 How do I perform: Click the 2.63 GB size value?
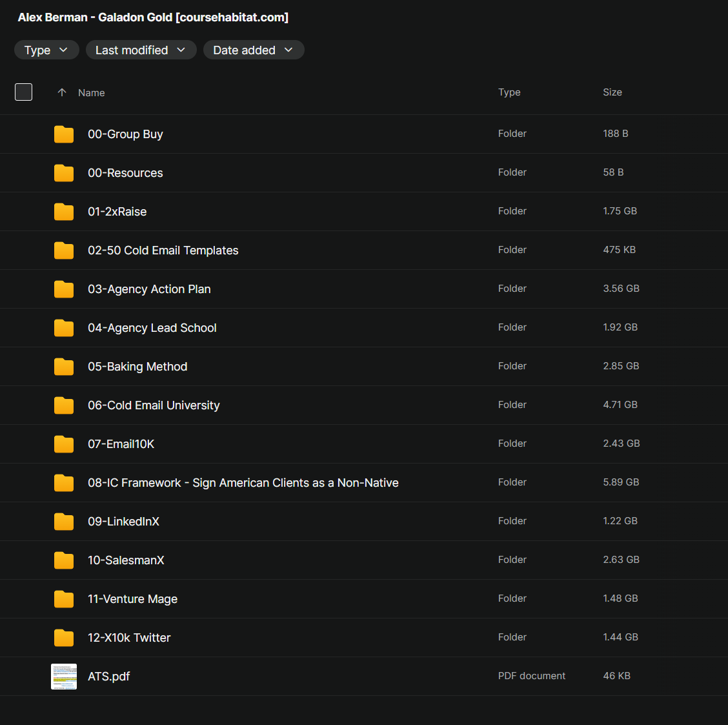[x=622, y=560]
